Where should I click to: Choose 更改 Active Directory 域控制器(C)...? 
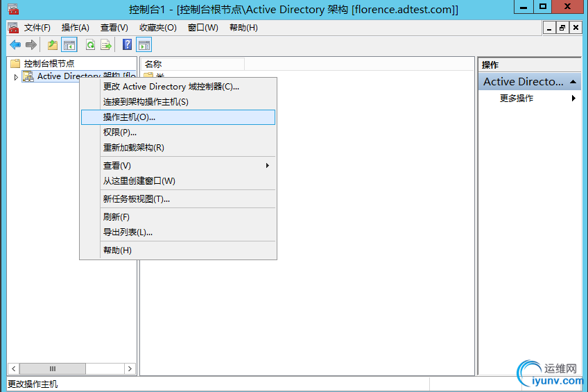(x=178, y=87)
